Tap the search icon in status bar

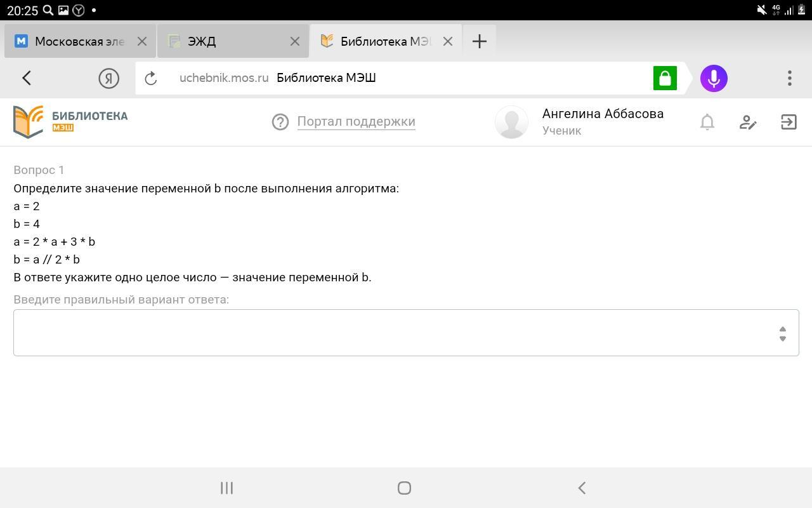48,10
